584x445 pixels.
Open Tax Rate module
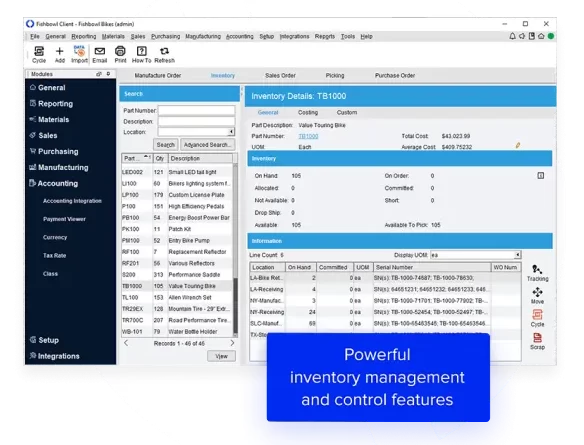[54, 255]
